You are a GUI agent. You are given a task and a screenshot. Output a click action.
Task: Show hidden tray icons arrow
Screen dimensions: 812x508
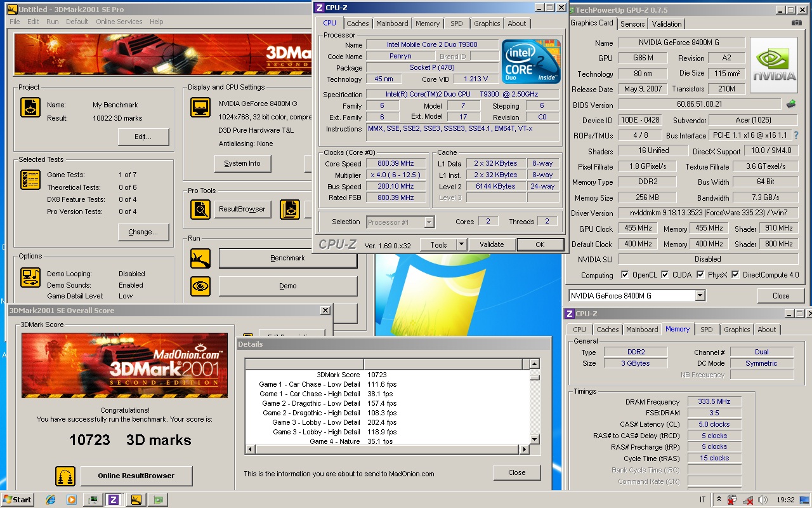click(719, 500)
